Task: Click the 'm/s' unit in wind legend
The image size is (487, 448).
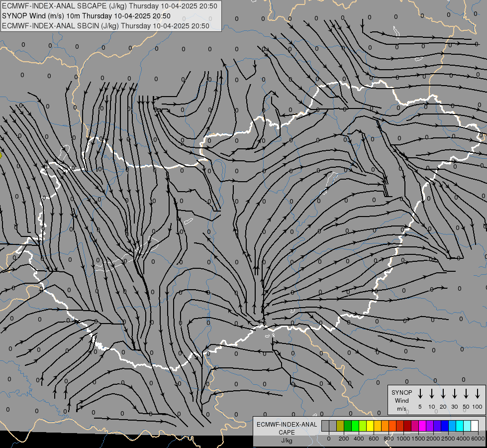Action: click(x=401, y=409)
